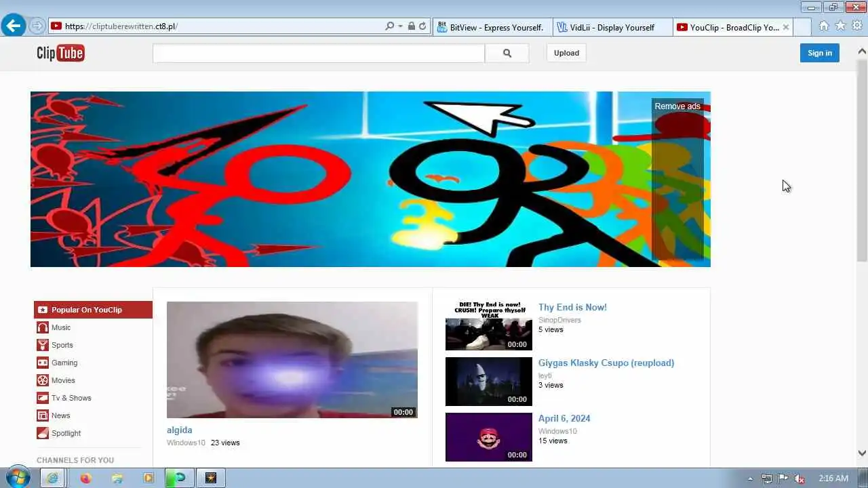Image resolution: width=868 pixels, height=488 pixels.
Task: Refresh the page with the reload icon
Action: (x=422, y=26)
